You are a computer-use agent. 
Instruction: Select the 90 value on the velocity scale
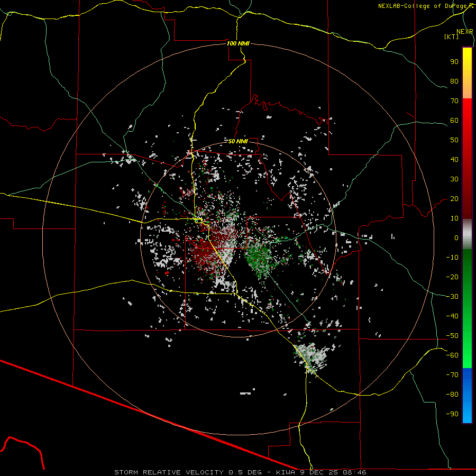click(x=454, y=62)
